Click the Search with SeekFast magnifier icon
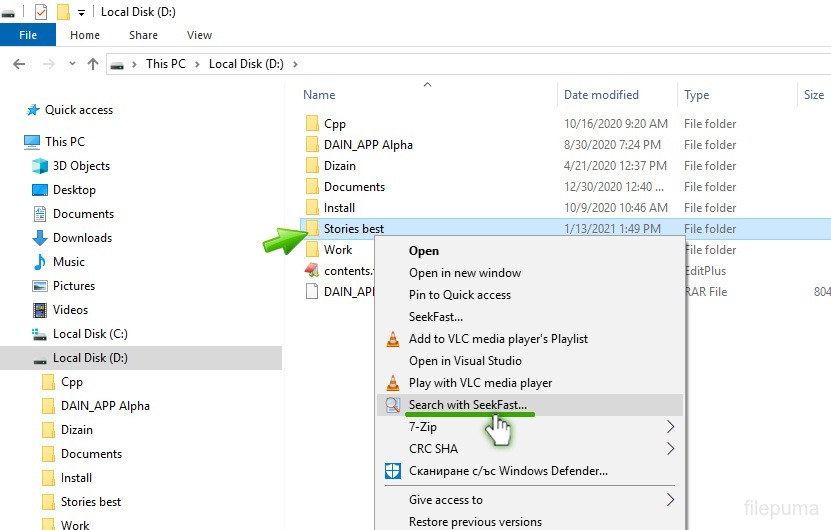 point(392,405)
